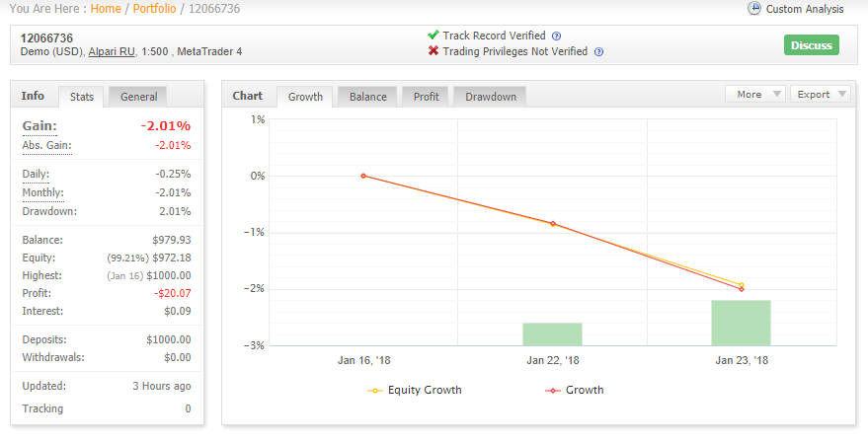Click help icon beside Track Record Verified

556,36
